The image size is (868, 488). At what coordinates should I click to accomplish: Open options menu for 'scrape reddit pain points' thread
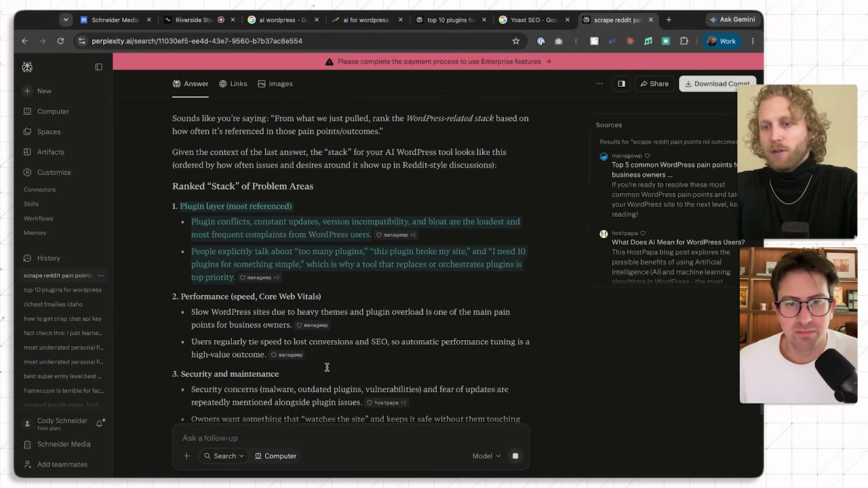pos(101,275)
